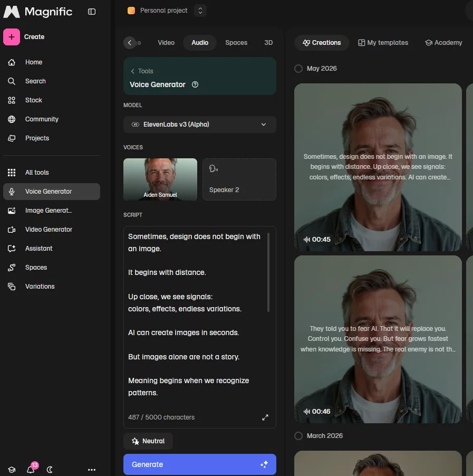Add a voice to Speaker 2
The image size is (473, 476).
[239, 179]
